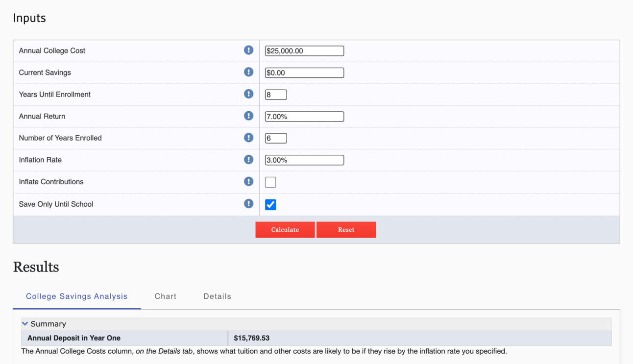The image size is (633, 364).
Task: Show info tooltip for Annual Return
Action: pos(248,116)
